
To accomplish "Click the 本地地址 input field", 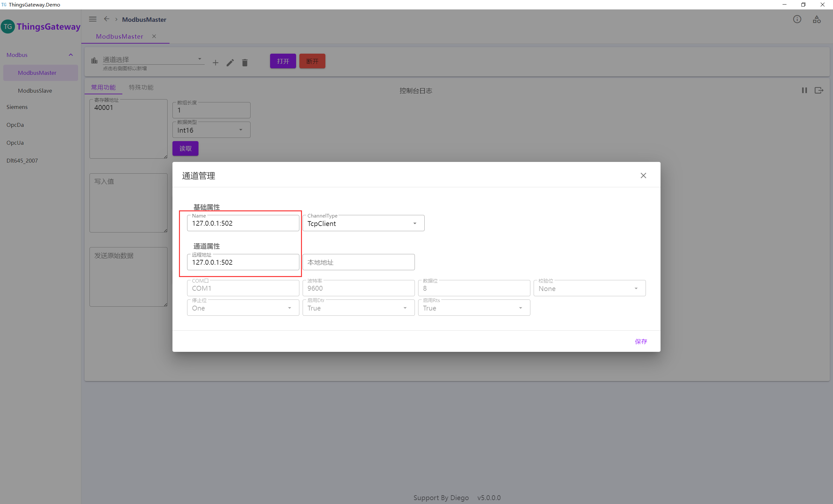I will tap(358, 262).
